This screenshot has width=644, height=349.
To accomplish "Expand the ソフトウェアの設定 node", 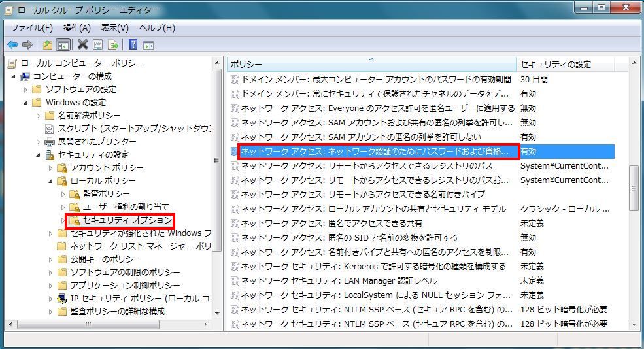I will coord(25,90).
